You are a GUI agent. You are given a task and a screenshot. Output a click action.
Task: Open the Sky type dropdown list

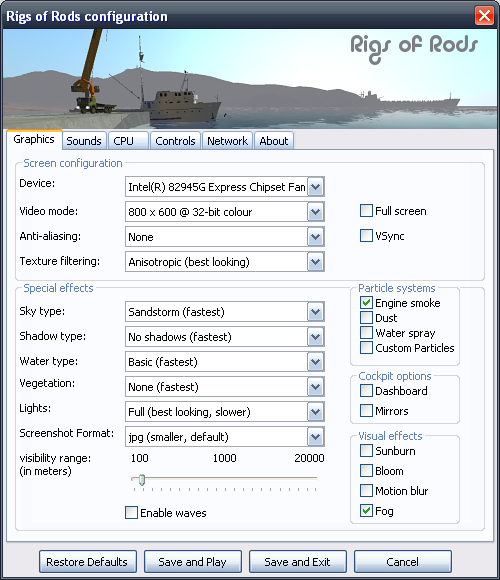pyautogui.click(x=315, y=312)
